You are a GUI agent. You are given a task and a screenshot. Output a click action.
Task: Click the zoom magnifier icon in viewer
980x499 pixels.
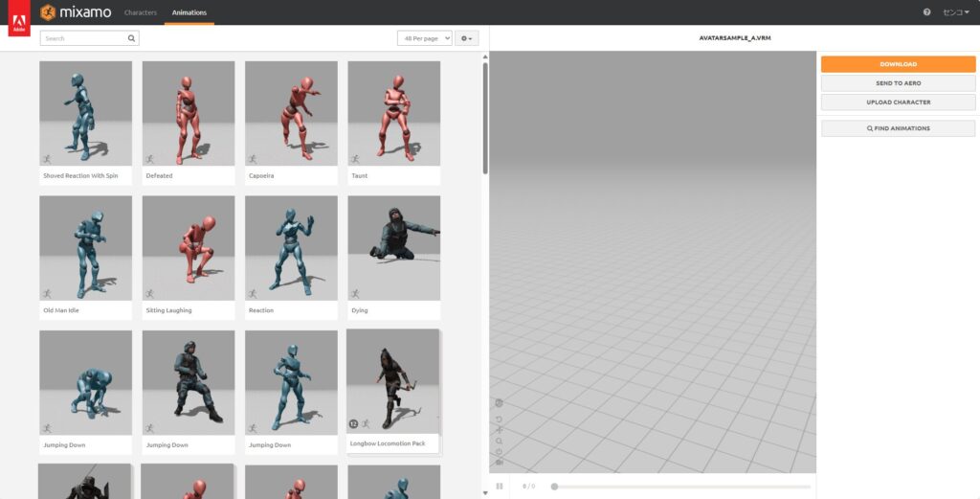(x=499, y=441)
